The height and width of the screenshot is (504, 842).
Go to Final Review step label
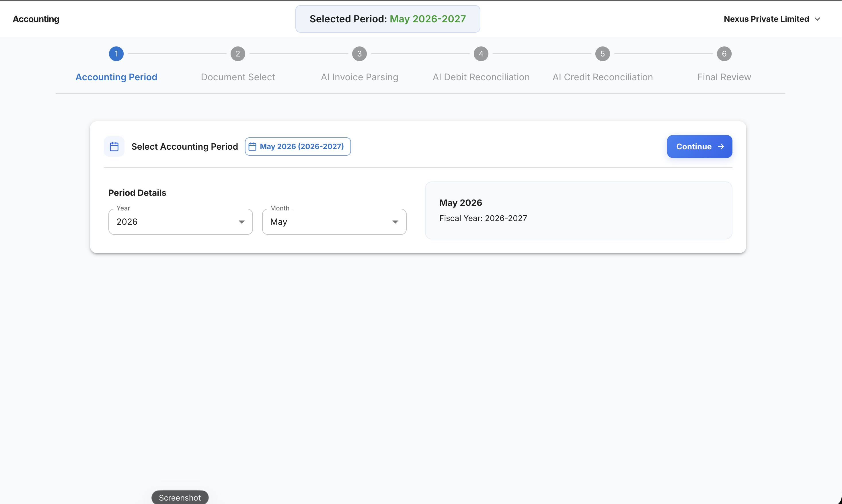pos(724,77)
